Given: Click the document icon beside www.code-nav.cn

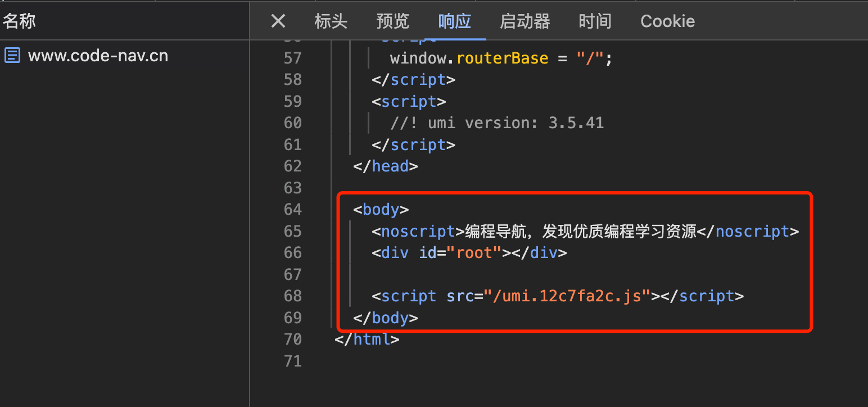Looking at the screenshot, I should tap(12, 56).
